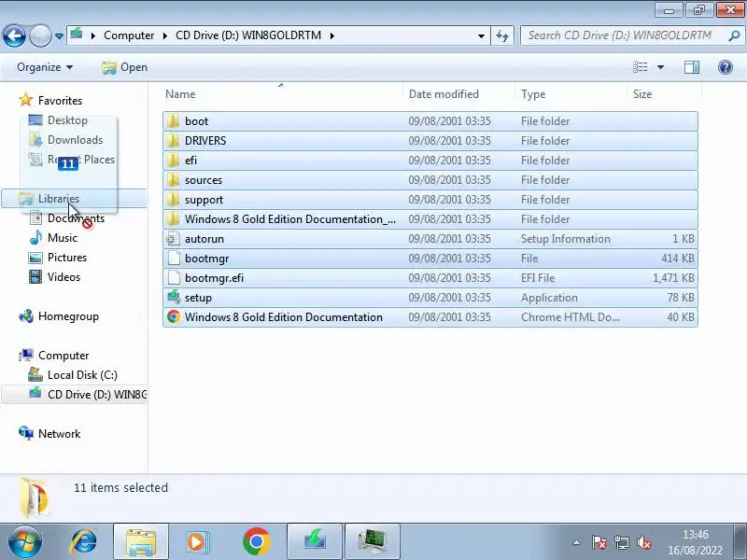Image resolution: width=747 pixels, height=560 pixels.
Task: Select the Chrome HTML documentation file icon
Action: pos(174,316)
